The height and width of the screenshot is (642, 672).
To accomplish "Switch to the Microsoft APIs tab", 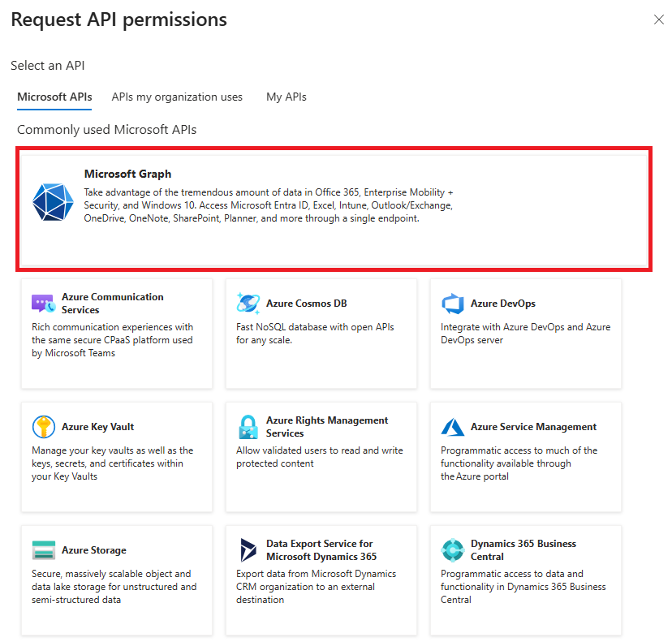I will (x=54, y=97).
